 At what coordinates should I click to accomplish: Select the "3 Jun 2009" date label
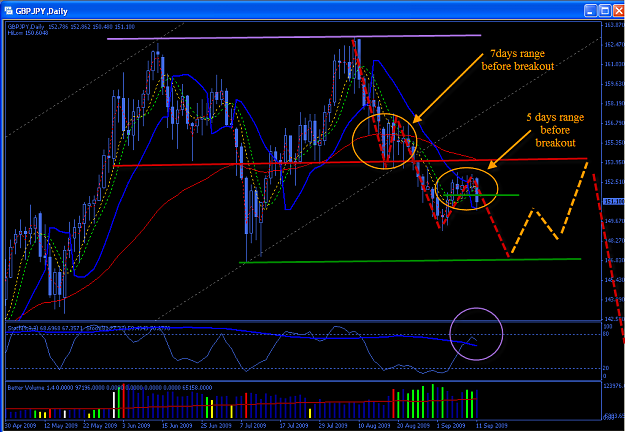click(136, 425)
